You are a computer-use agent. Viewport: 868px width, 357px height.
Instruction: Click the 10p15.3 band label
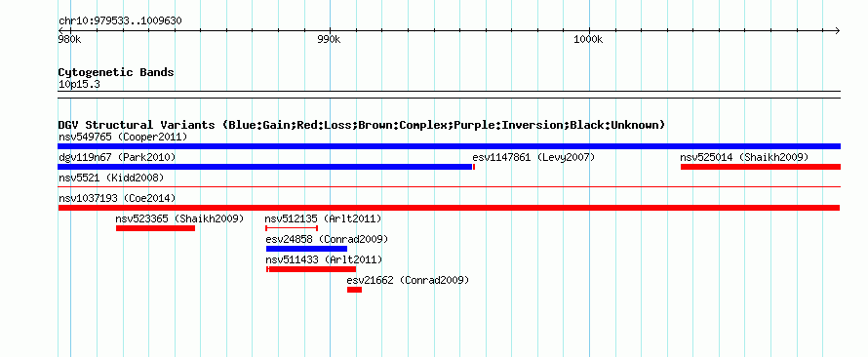79,85
